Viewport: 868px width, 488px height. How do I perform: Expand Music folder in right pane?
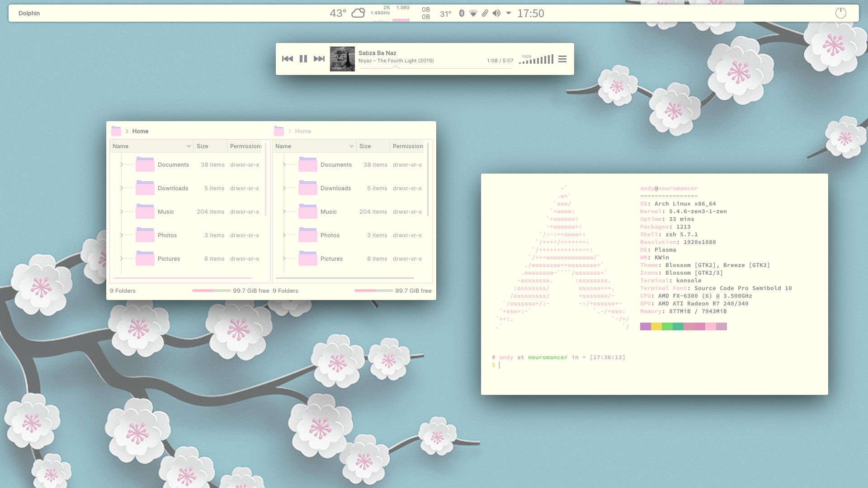284,211
